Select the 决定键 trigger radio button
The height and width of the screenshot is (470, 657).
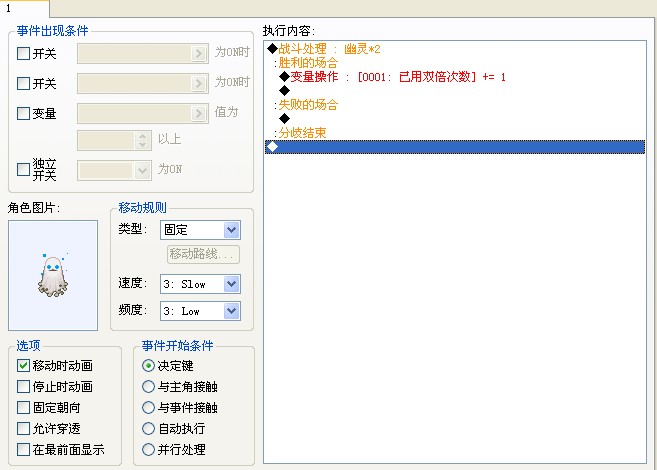(148, 366)
